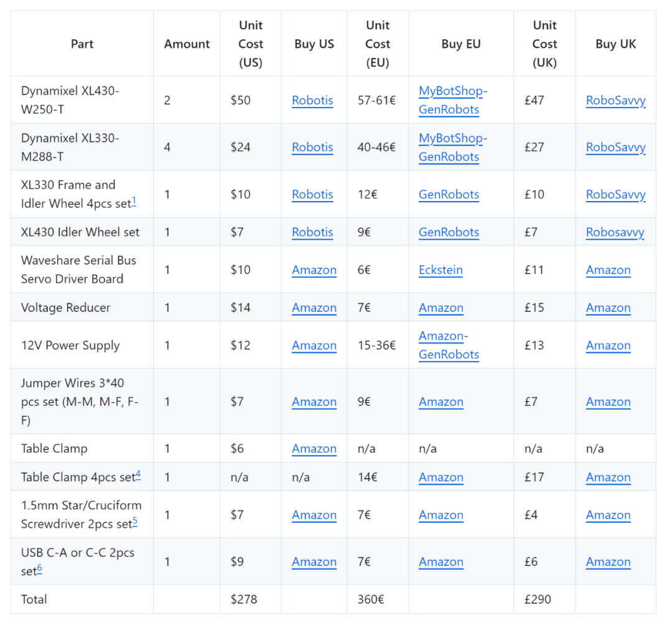Open footnote 1 next to Idler Wheel 4pcs set
672x620 pixels.
pos(134,201)
